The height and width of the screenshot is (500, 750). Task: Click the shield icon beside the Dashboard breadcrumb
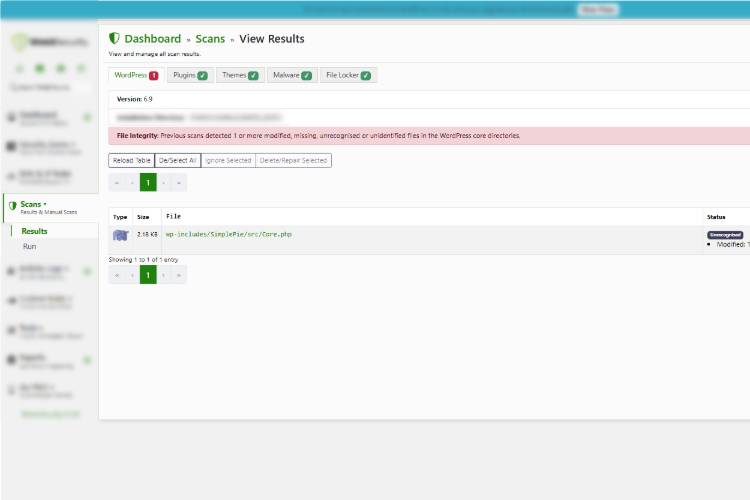[x=114, y=39]
